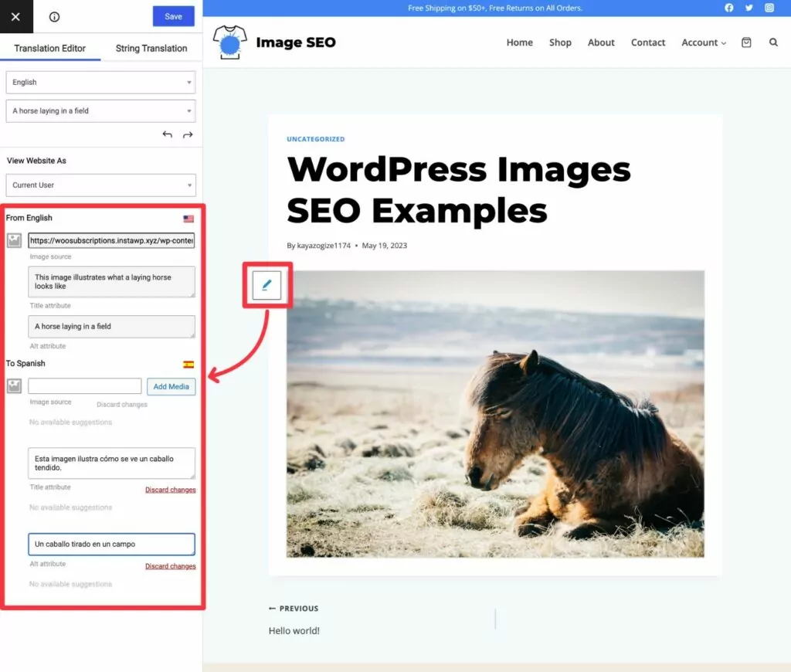Click the horse image in the post
Viewport: 791px width, 672px height.
coord(495,414)
